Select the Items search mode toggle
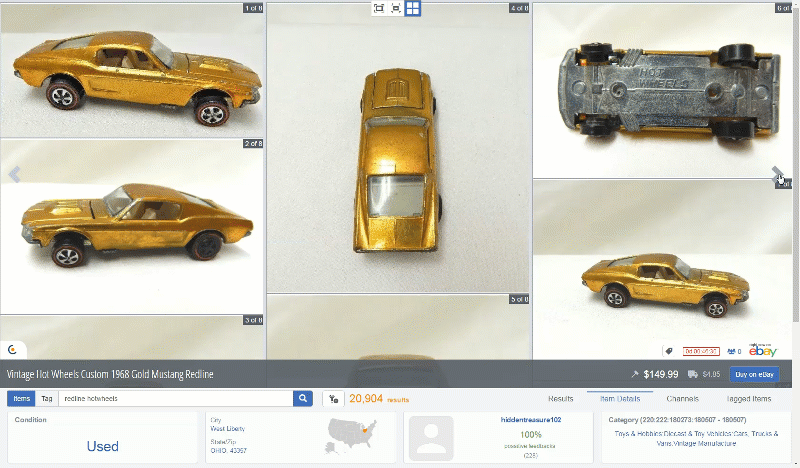Viewport: 800px width, 468px height. pyautogui.click(x=21, y=399)
